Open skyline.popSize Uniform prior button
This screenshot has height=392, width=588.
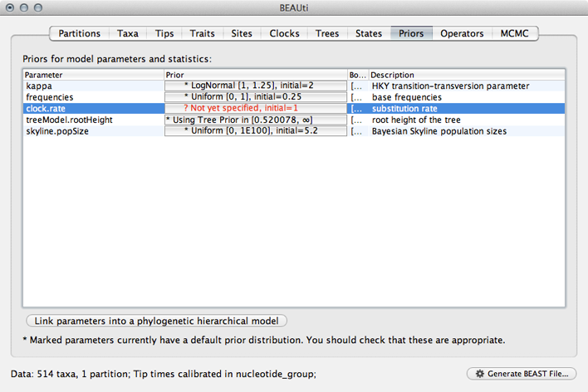point(256,131)
